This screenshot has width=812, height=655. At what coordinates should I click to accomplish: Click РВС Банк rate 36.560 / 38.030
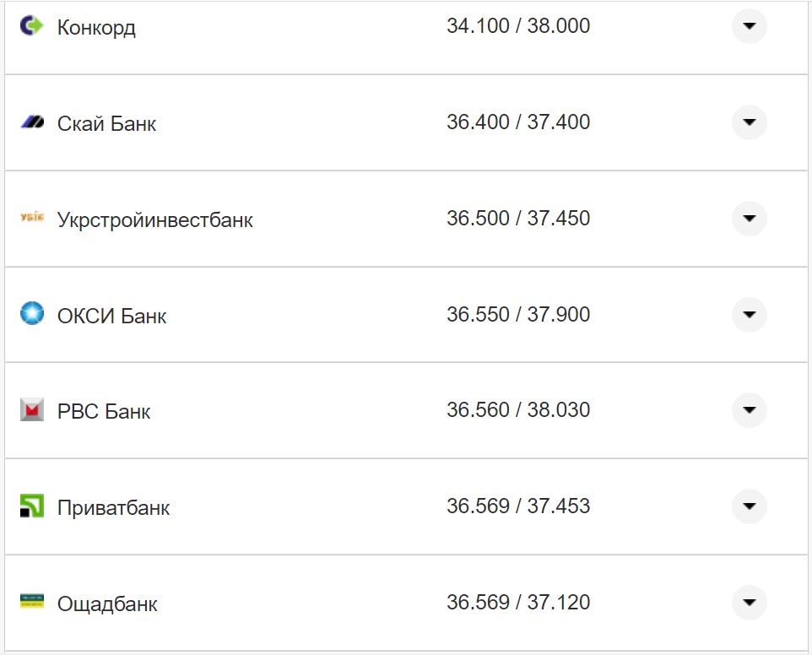(518, 410)
